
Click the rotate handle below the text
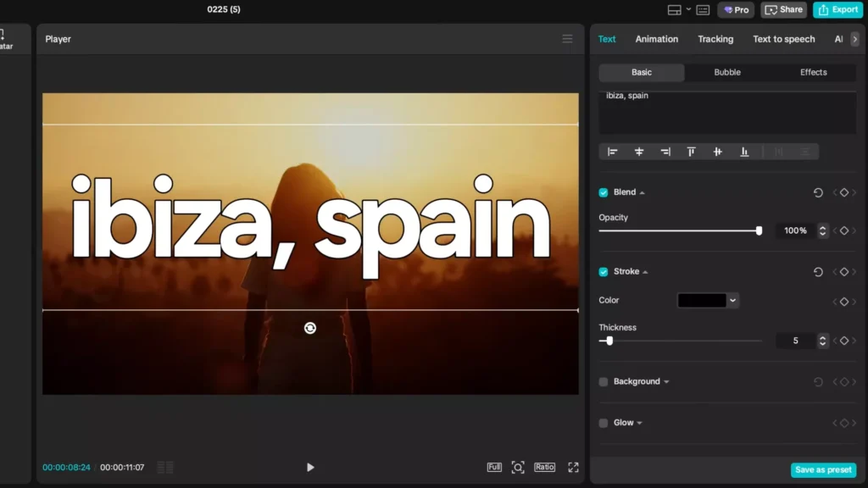[x=310, y=328]
